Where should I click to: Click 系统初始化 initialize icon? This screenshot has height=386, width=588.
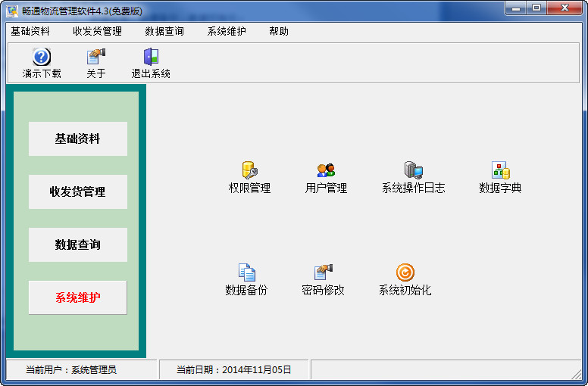coord(405,272)
